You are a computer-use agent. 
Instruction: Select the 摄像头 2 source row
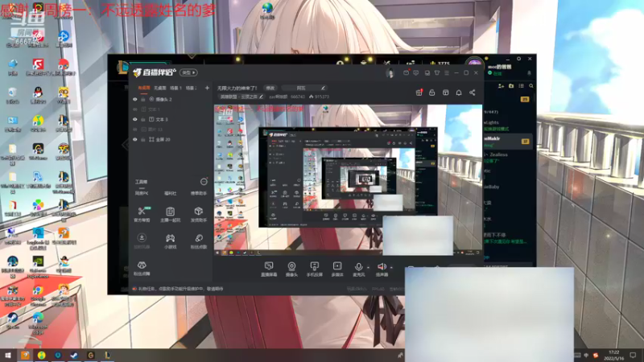(x=171, y=99)
